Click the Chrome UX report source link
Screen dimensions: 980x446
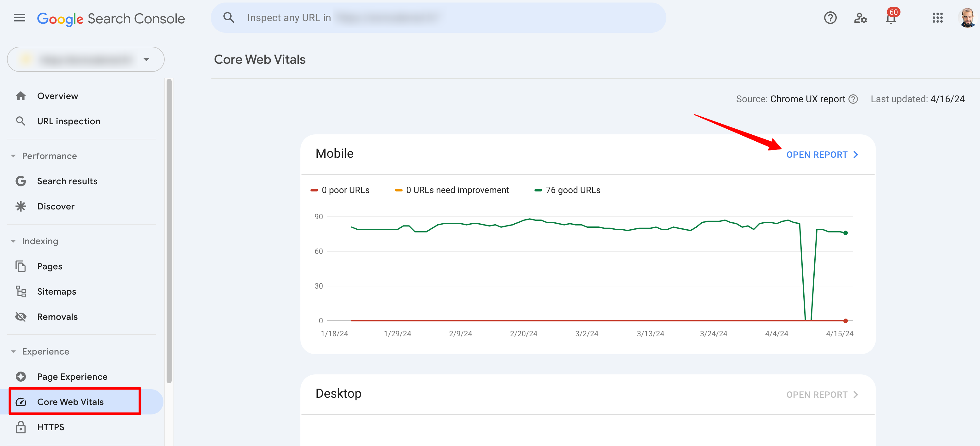coord(808,99)
